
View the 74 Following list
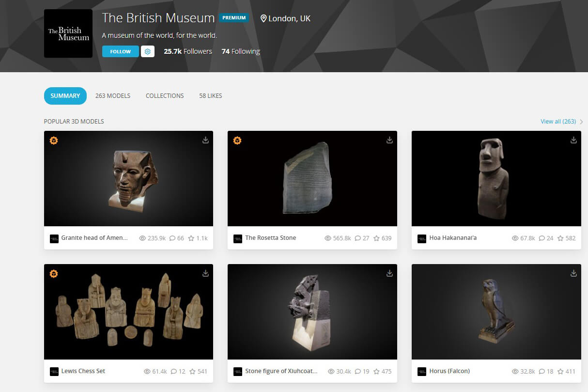(241, 51)
